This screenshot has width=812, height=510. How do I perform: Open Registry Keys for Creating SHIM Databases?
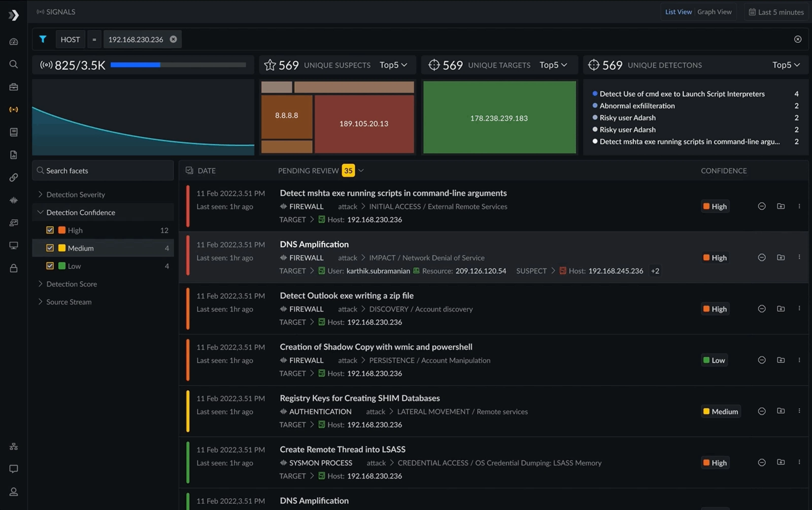[x=360, y=398]
